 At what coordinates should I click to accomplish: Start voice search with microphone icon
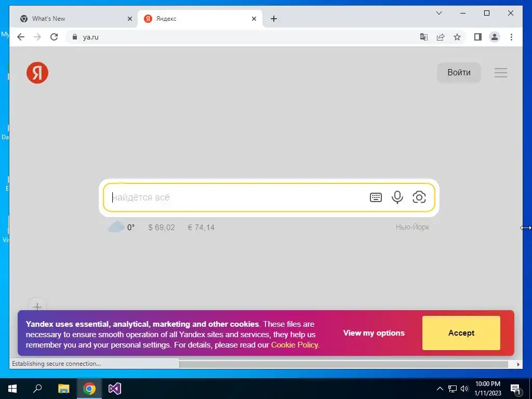(397, 197)
